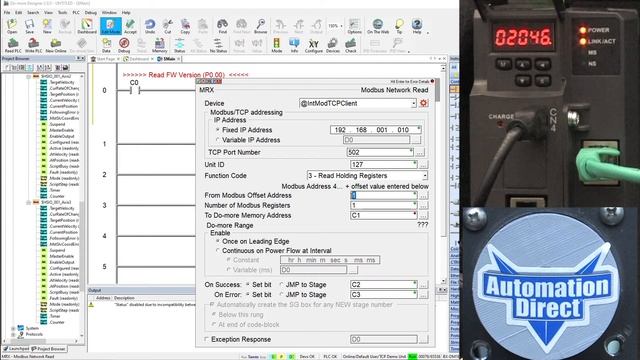640x360 pixels.
Task: Select Continuous on Power Flow at Interval
Action: tap(218, 251)
